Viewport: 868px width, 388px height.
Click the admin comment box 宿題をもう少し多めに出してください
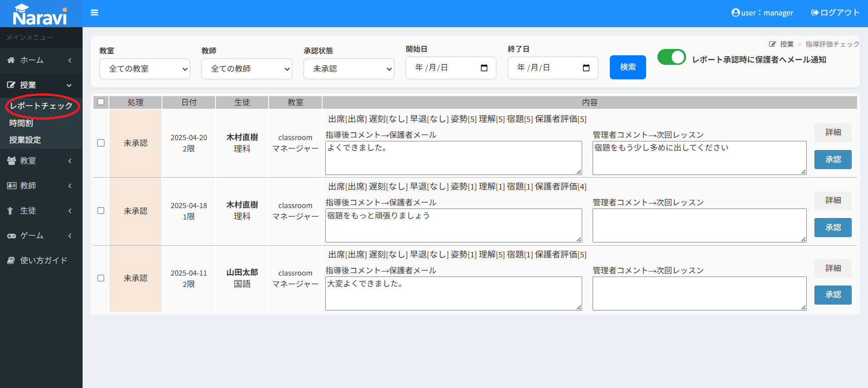[x=700, y=158]
